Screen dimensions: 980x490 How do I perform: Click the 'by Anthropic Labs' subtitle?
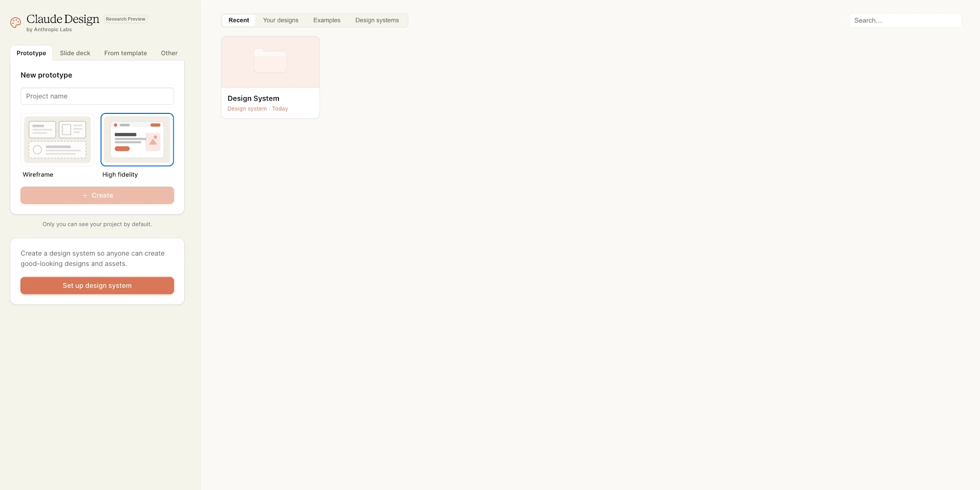click(49, 30)
